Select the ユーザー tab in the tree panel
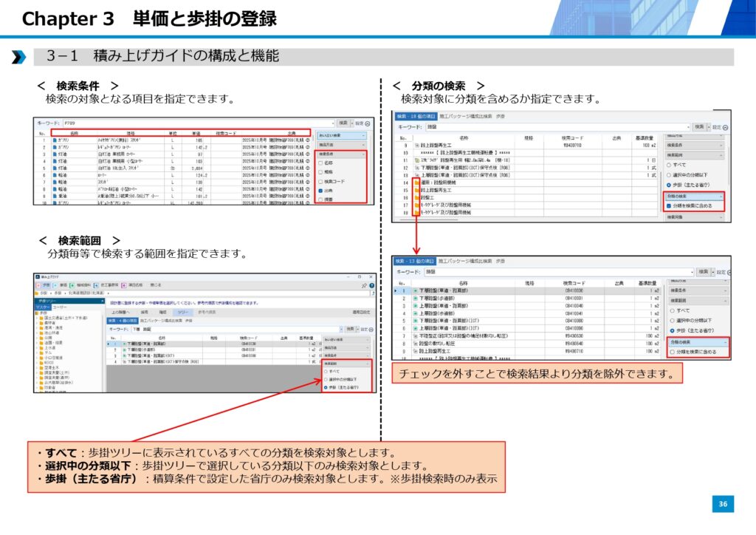The image size is (756, 535). [59, 307]
